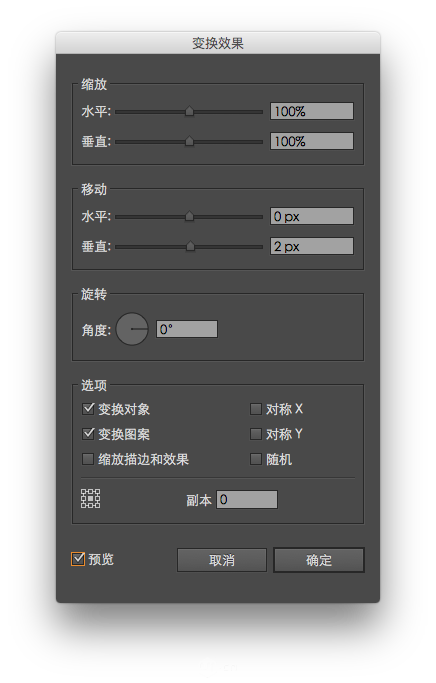Click the 确定 button
This screenshot has height=683, width=436.
coord(319,560)
